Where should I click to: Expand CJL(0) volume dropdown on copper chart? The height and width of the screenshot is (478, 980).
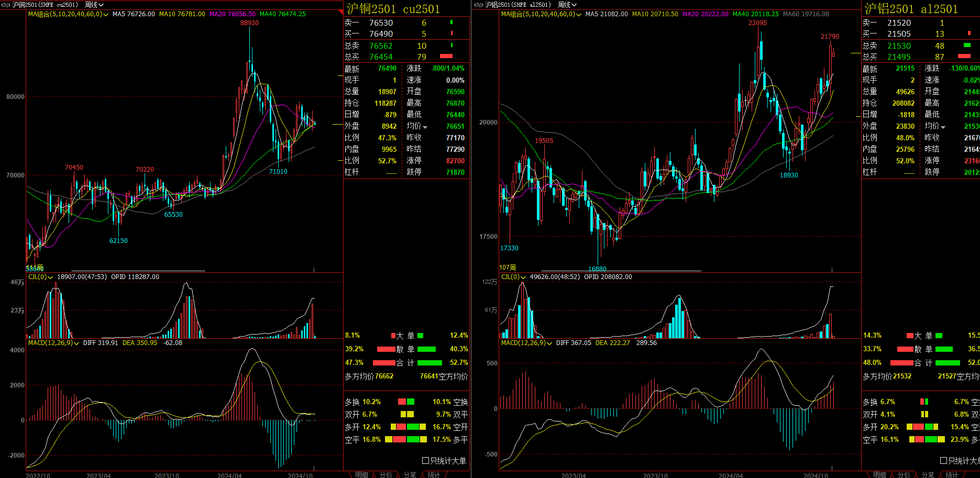[50, 277]
